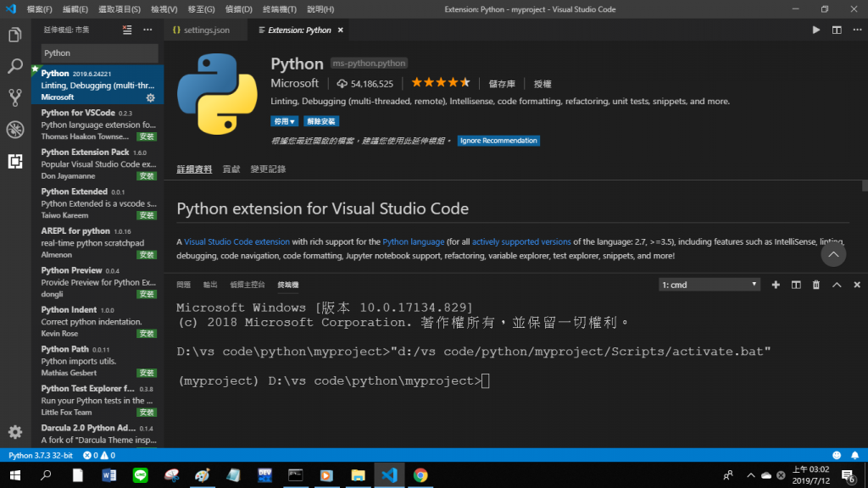Open the 儲存庫 repository link
The height and width of the screenshot is (488, 868).
tap(502, 84)
